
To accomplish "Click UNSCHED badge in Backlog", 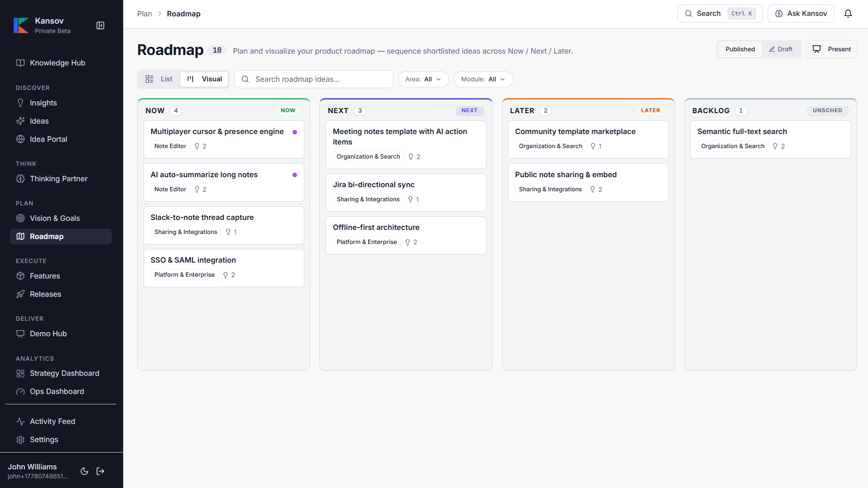I will (828, 110).
